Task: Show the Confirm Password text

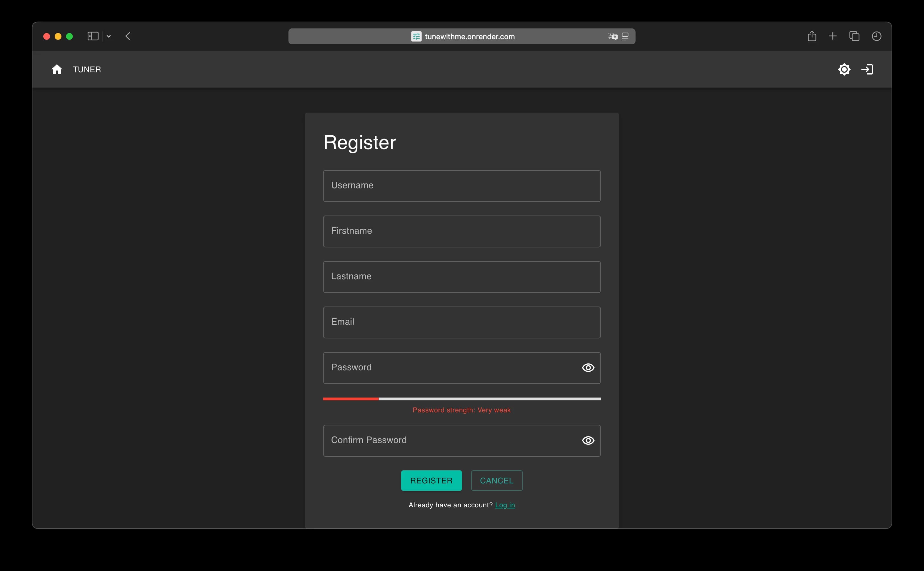Action: point(588,440)
